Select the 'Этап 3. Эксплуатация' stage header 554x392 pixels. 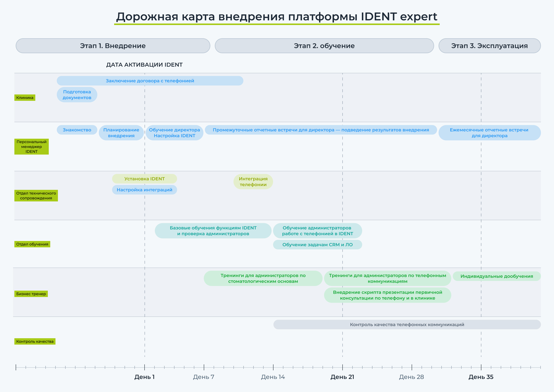(490, 46)
